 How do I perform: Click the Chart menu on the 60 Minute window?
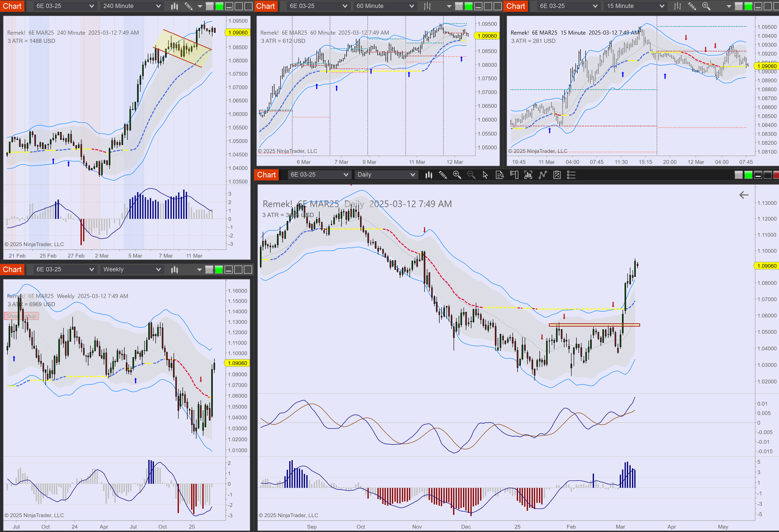tap(265, 6)
